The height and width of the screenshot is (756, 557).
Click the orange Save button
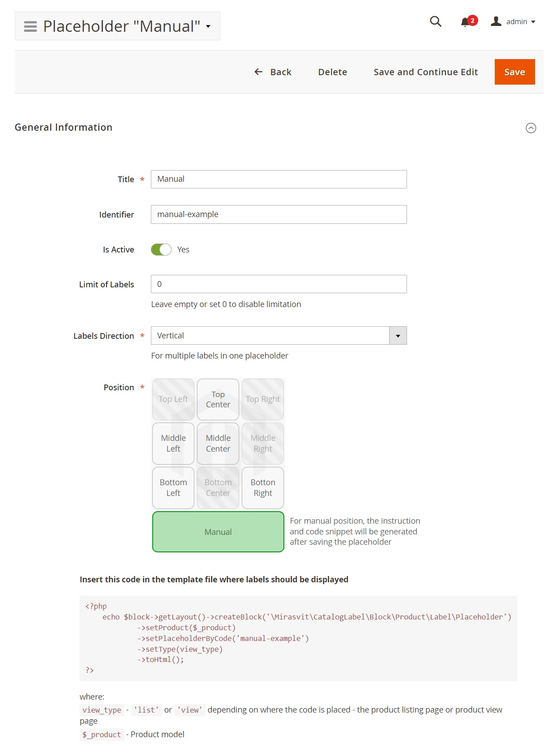(514, 72)
